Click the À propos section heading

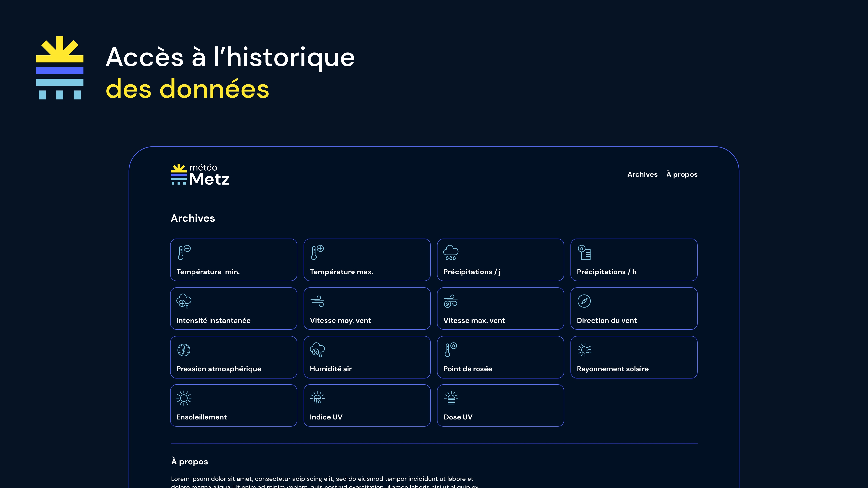click(189, 461)
